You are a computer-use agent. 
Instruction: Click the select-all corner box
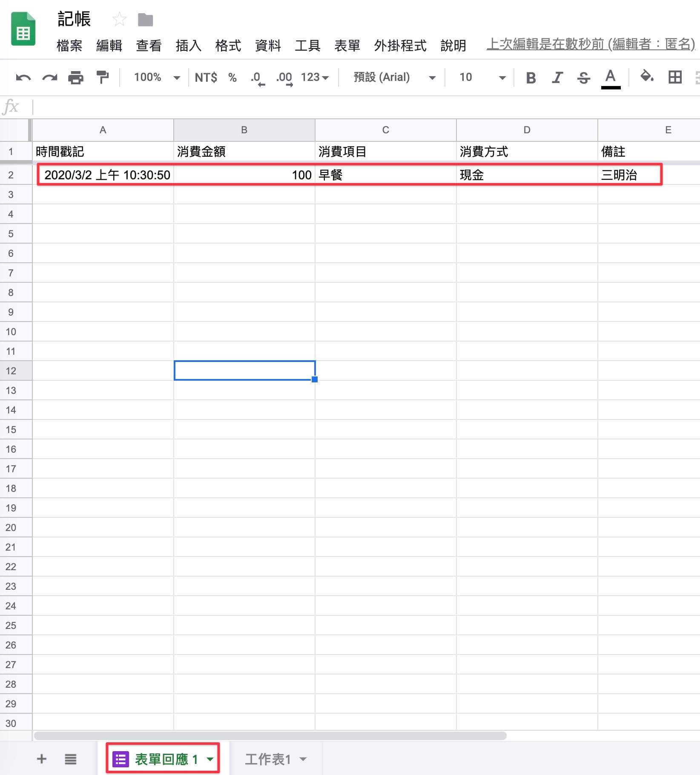pos(16,130)
